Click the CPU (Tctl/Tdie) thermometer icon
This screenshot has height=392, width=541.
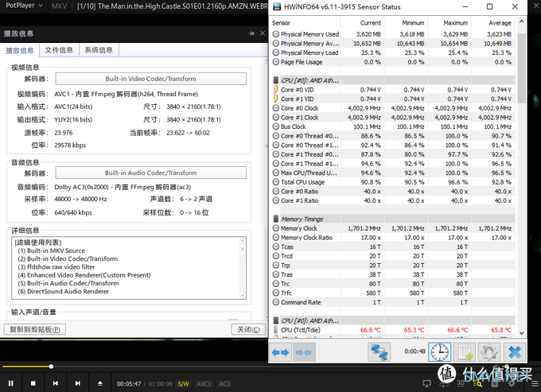[x=276, y=330]
